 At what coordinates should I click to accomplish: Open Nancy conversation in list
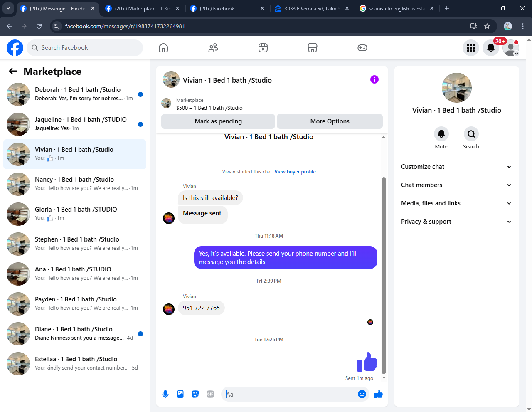[75, 184]
